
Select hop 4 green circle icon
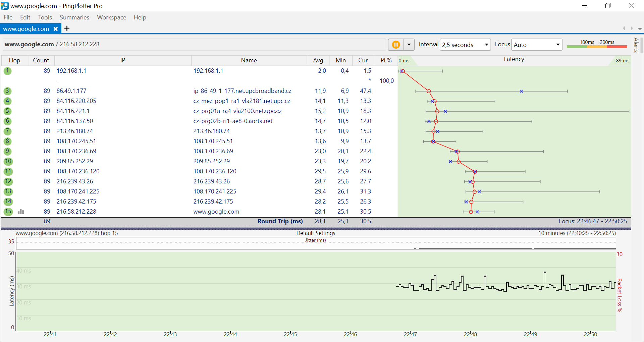[7, 101]
